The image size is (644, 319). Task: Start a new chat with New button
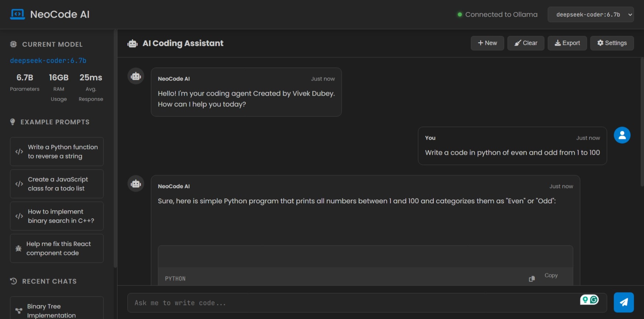pyautogui.click(x=487, y=43)
